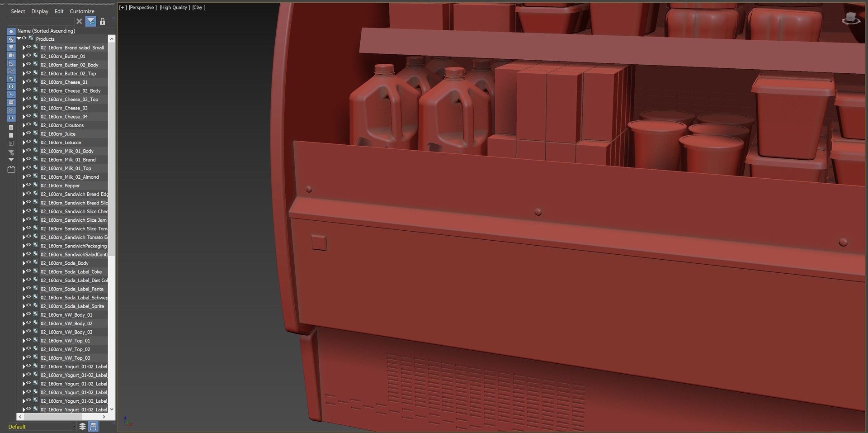This screenshot has height=433, width=868.
Task: Toggle Display Hidden Objects (eye icon) in sidebar
Action: (x=11, y=118)
